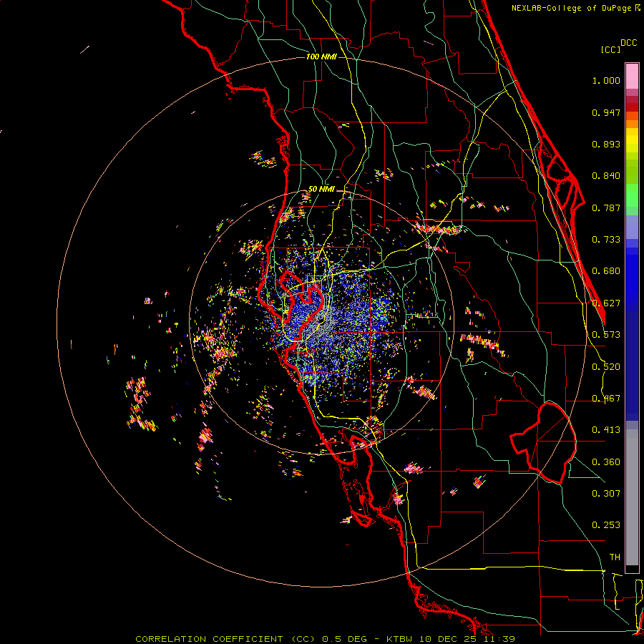The height and width of the screenshot is (644, 644).
Task: Click the 0.893 value on color scale
Action: coord(606,144)
